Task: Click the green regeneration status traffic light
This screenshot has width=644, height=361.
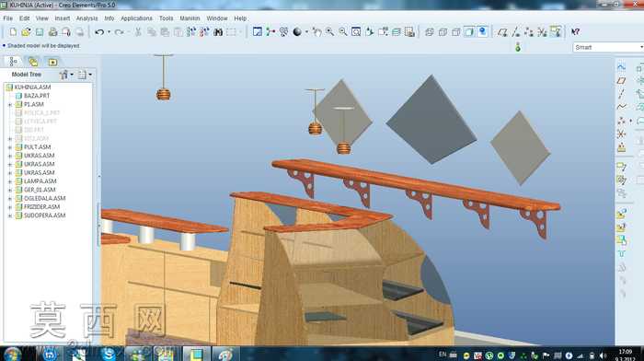Action: pos(518,47)
